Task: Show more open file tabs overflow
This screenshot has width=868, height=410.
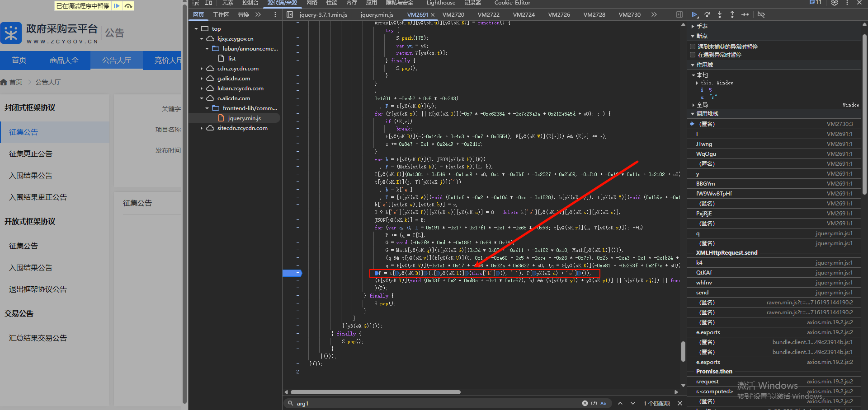Action: point(654,14)
